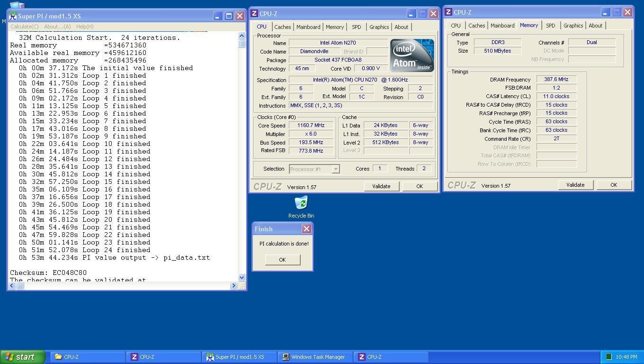Click OK in the CPU-Z Memory window
The height and width of the screenshot is (364, 644).
pos(614,185)
